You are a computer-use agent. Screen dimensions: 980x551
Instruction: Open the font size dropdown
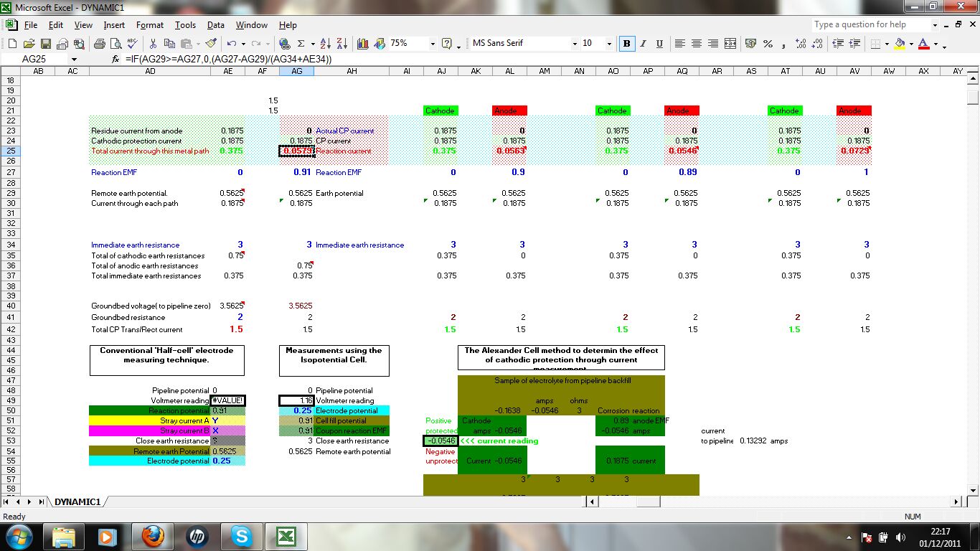pyautogui.click(x=609, y=44)
